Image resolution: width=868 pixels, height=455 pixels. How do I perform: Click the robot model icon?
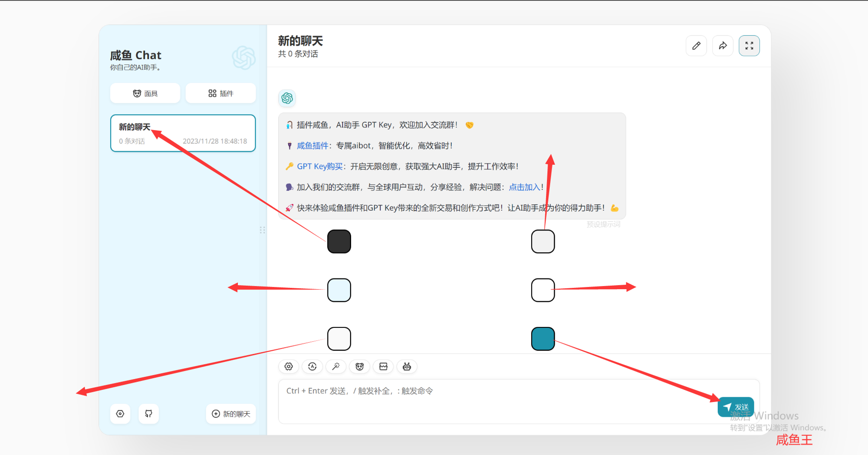point(407,367)
